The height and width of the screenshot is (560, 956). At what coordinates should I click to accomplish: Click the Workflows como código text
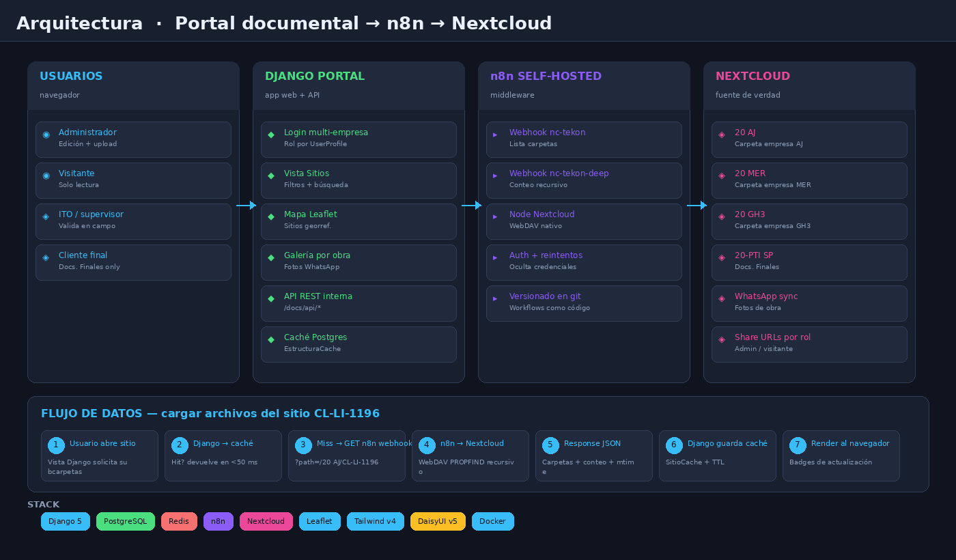(x=550, y=308)
